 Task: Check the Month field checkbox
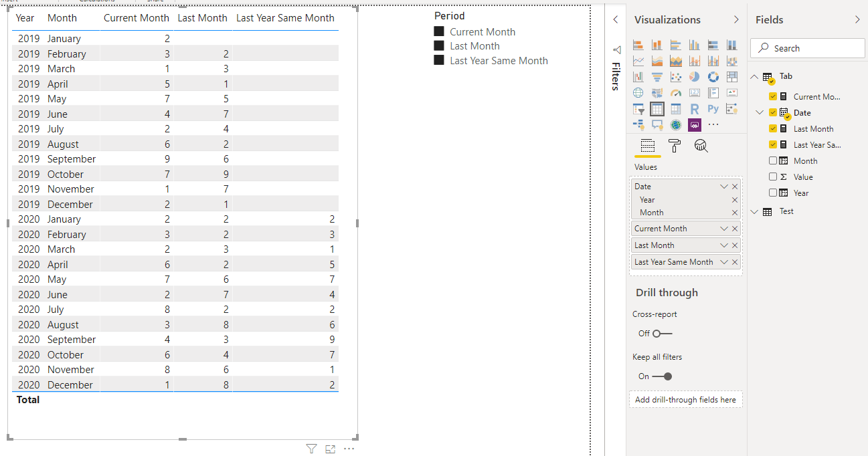click(x=773, y=160)
